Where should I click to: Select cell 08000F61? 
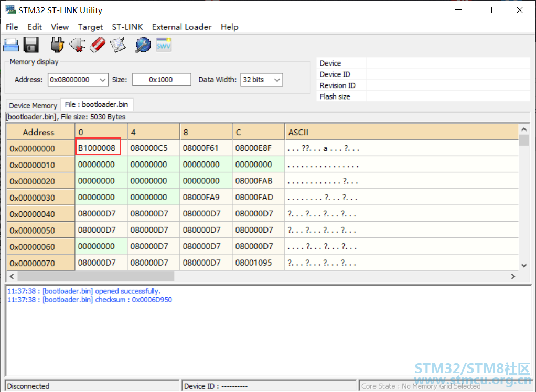point(206,148)
